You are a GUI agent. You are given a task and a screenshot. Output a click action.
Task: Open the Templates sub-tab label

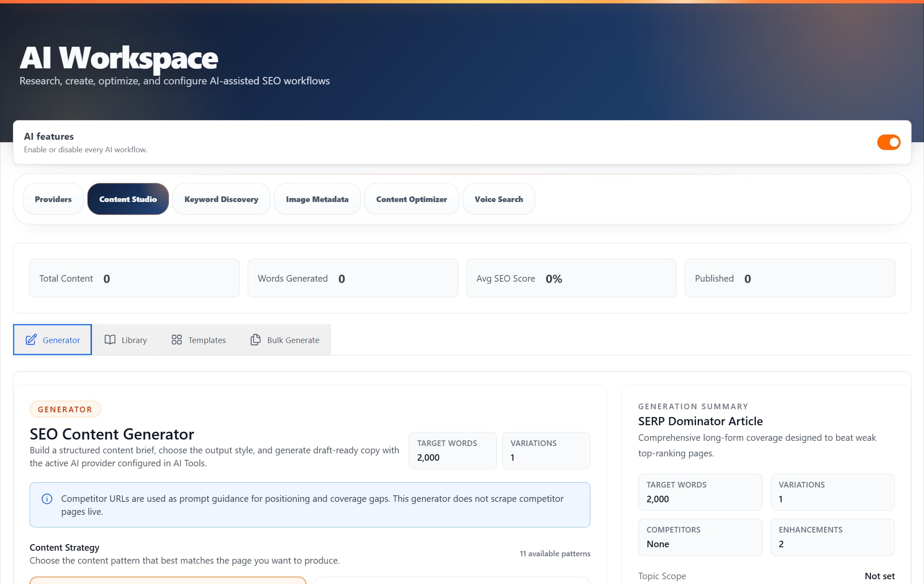click(207, 340)
